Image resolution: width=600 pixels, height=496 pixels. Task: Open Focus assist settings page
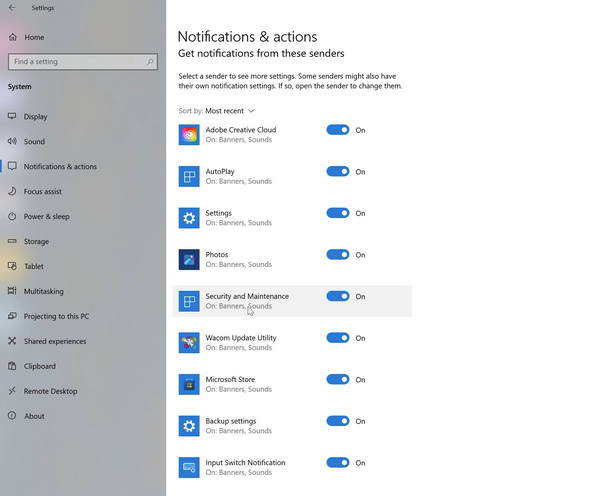[x=43, y=191]
